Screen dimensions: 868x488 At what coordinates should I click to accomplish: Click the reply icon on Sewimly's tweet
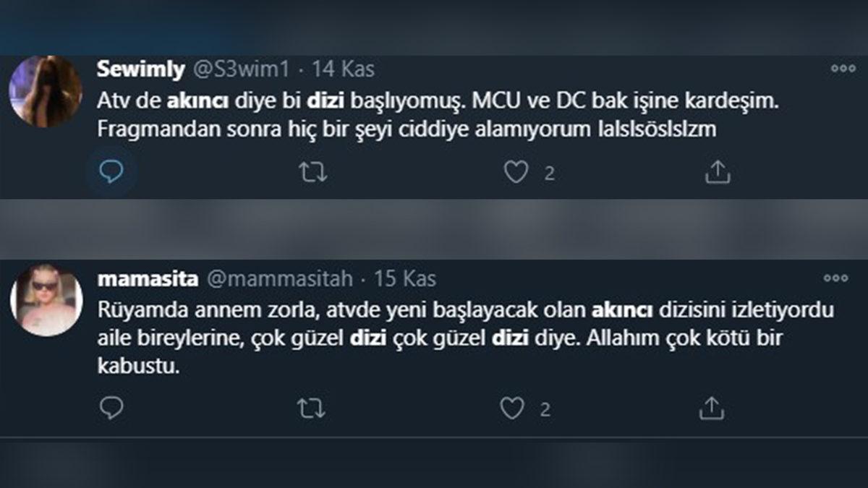tap(111, 171)
